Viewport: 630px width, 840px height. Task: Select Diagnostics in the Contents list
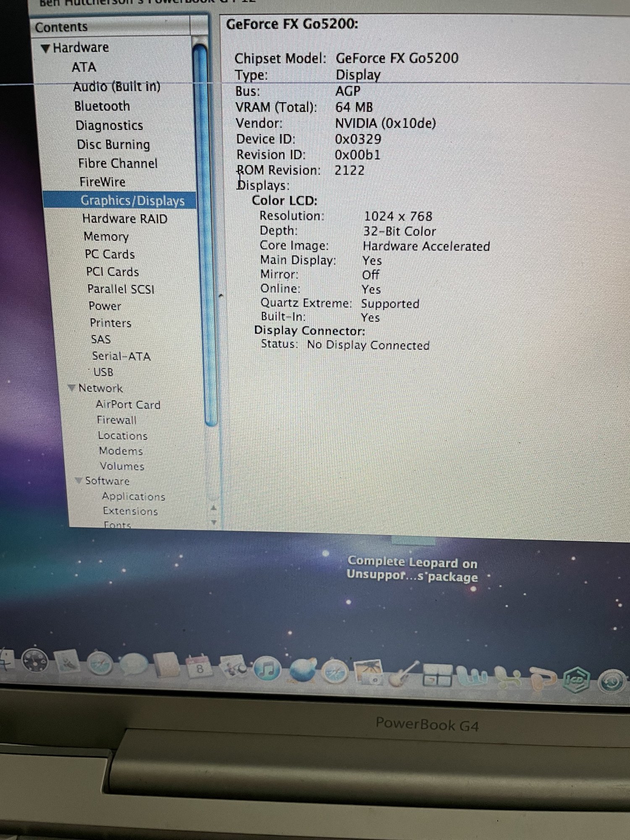coord(109,126)
